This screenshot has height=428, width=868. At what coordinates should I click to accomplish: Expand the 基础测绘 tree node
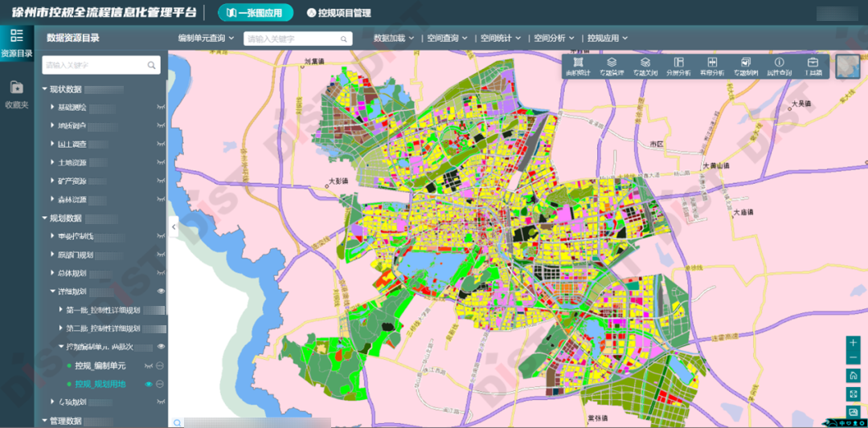(x=52, y=107)
